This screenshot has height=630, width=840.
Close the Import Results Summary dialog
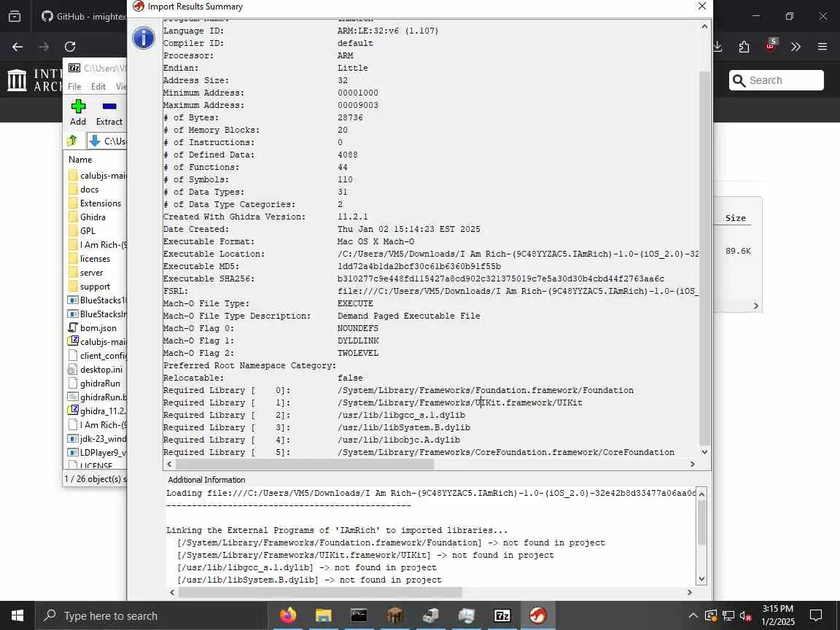click(x=701, y=6)
